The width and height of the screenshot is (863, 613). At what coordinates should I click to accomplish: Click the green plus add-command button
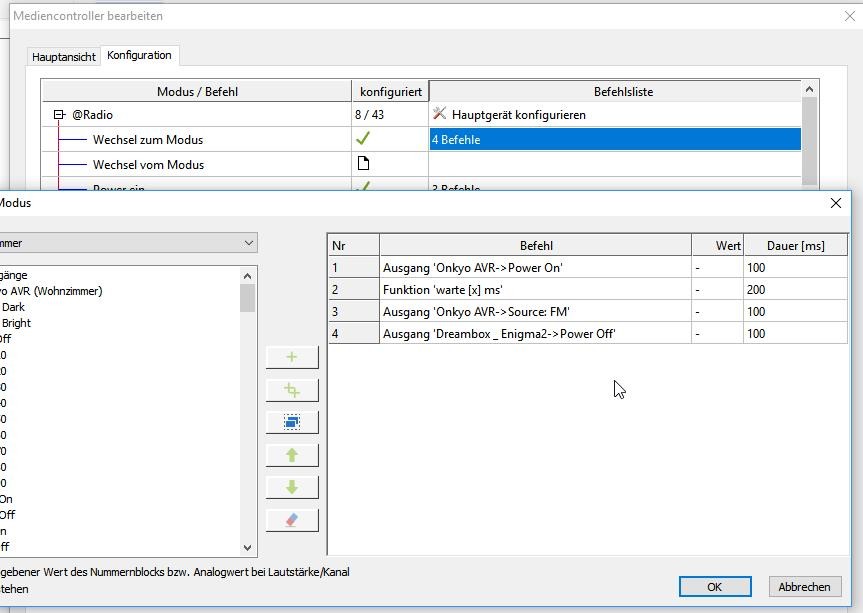291,357
